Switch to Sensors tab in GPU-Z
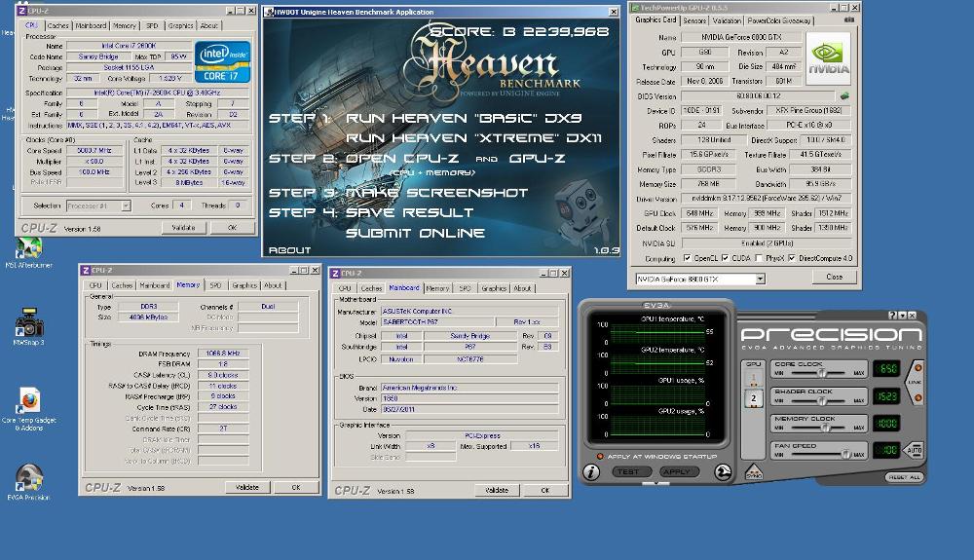Screen dimensions: 974x560 pyautogui.click(x=693, y=20)
